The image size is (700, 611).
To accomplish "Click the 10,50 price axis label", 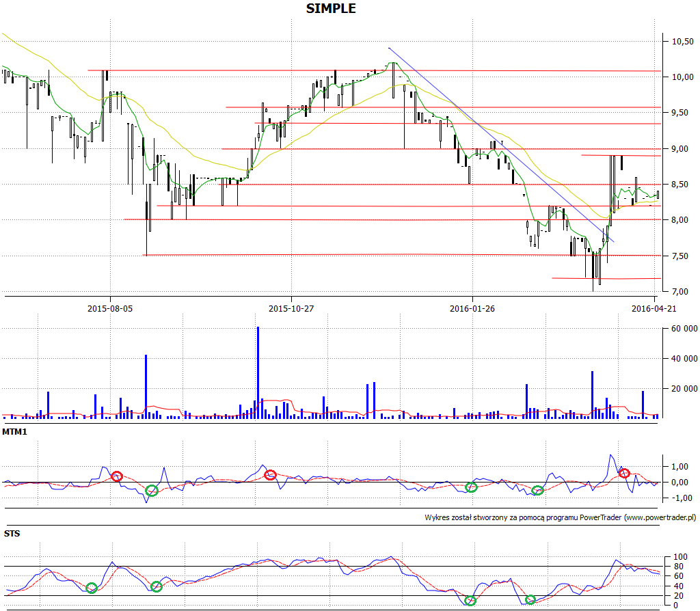I will [x=683, y=42].
